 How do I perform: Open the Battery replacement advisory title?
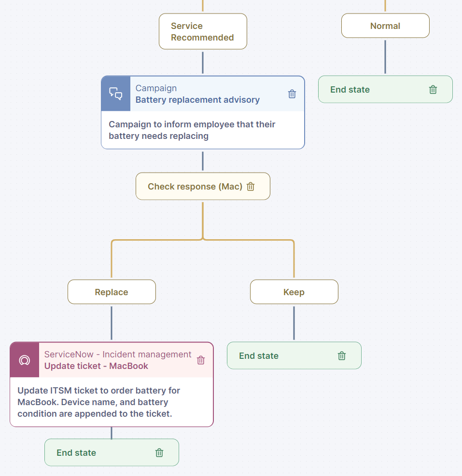click(x=197, y=100)
